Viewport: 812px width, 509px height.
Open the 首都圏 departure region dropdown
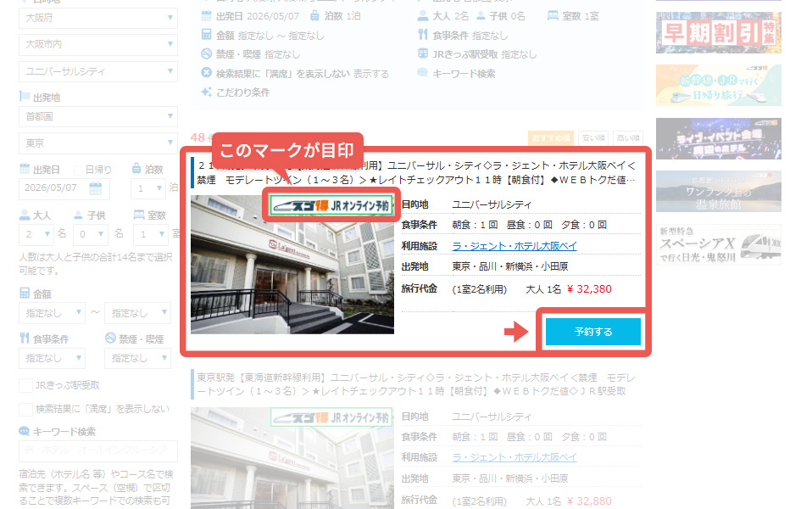98,116
